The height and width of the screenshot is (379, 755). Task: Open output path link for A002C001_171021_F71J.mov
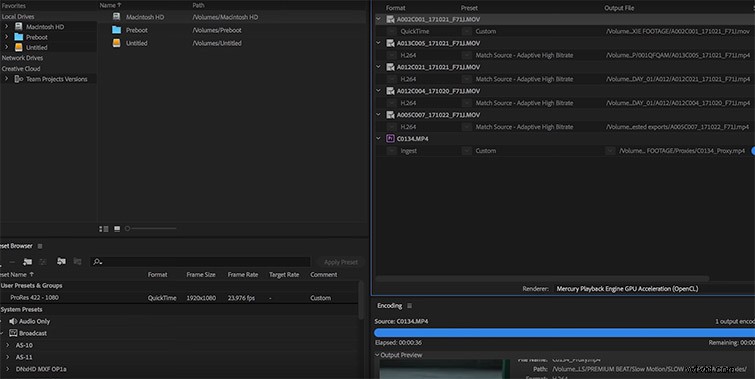point(678,31)
